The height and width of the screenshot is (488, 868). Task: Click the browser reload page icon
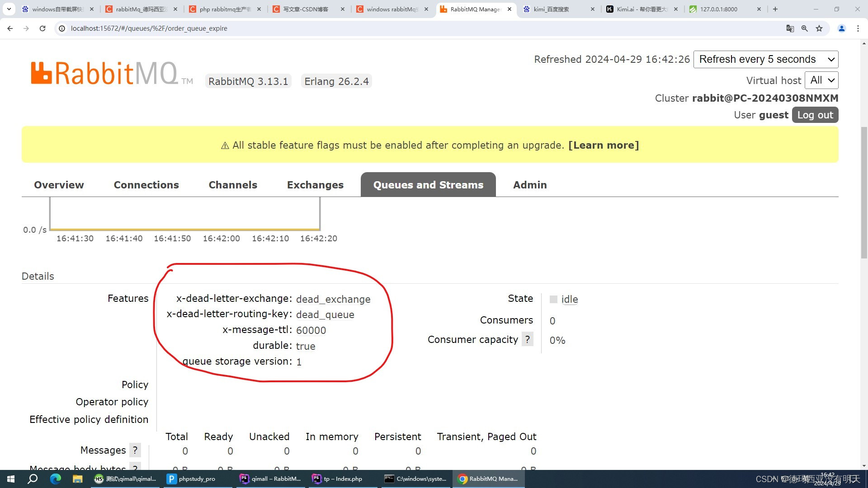point(42,28)
